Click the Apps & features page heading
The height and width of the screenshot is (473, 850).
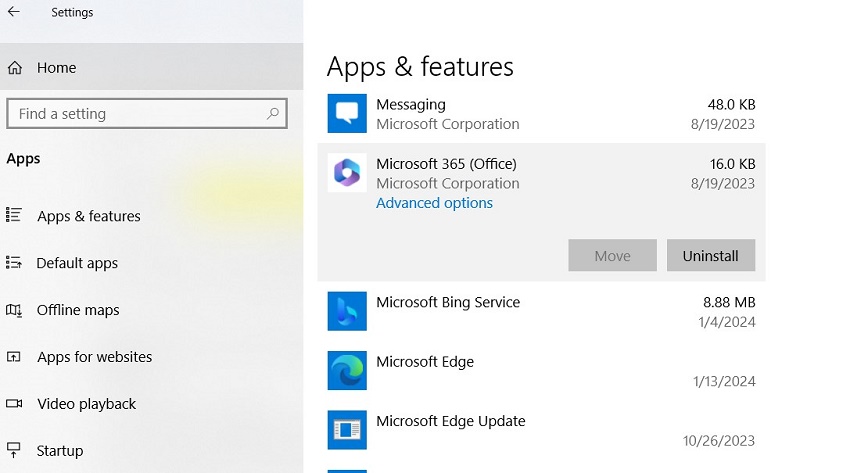420,67
